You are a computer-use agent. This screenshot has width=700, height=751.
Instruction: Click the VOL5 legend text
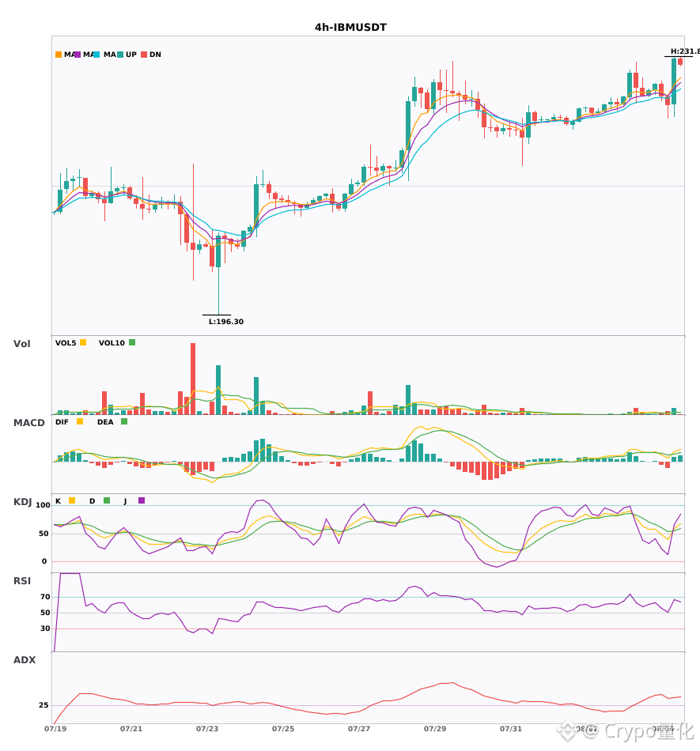[x=66, y=343]
